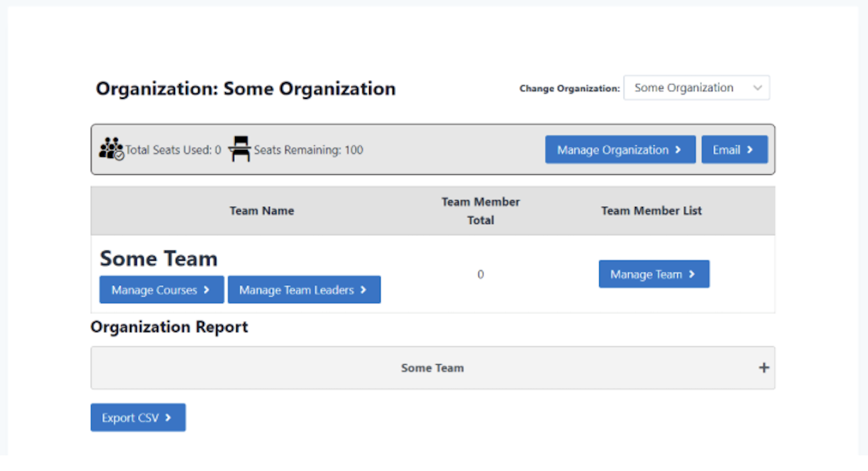Click the Seats Remaining: 100 text

pos(308,150)
